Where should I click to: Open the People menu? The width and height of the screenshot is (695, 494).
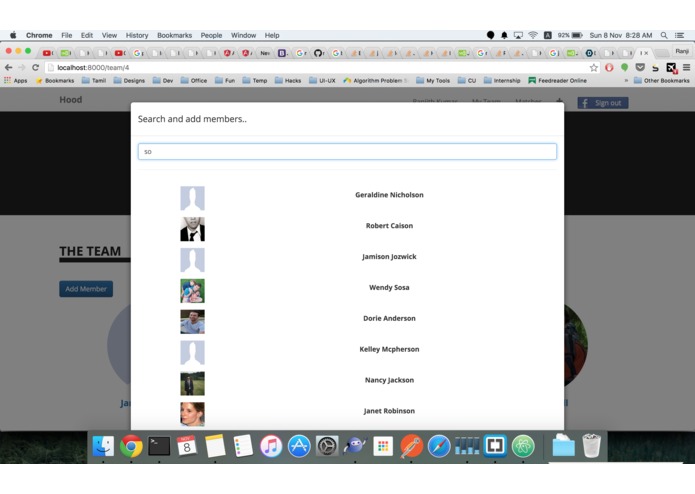[x=211, y=35]
